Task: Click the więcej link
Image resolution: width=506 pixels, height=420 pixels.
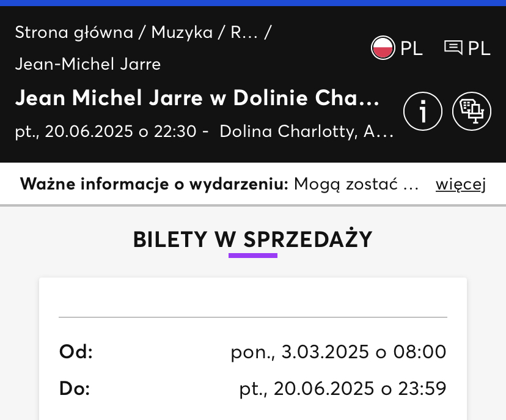Action: (x=461, y=185)
